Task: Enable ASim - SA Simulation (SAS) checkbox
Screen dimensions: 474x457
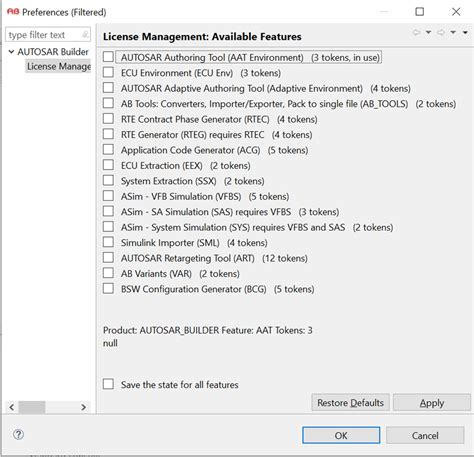Action: click(x=108, y=211)
